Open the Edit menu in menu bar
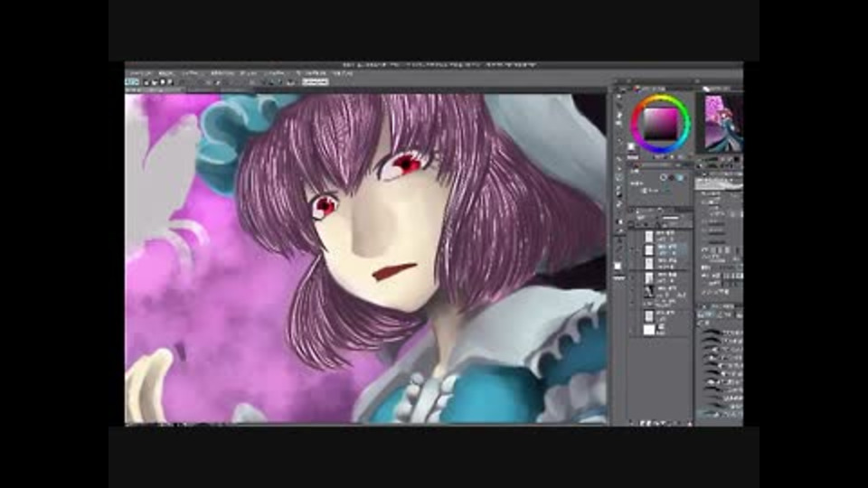 click(x=165, y=73)
